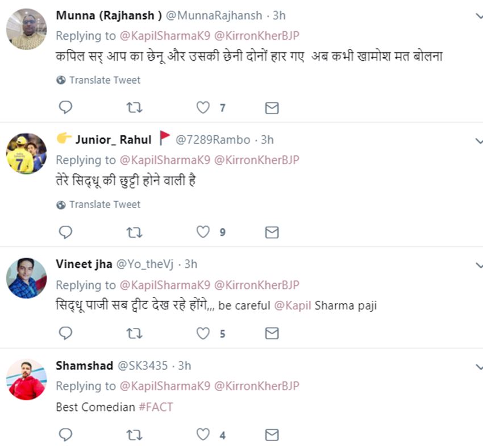Image resolution: width=483 pixels, height=448 pixels.
Task: Open Vineet jha tweet's dropdown menu
Action: coord(478,265)
